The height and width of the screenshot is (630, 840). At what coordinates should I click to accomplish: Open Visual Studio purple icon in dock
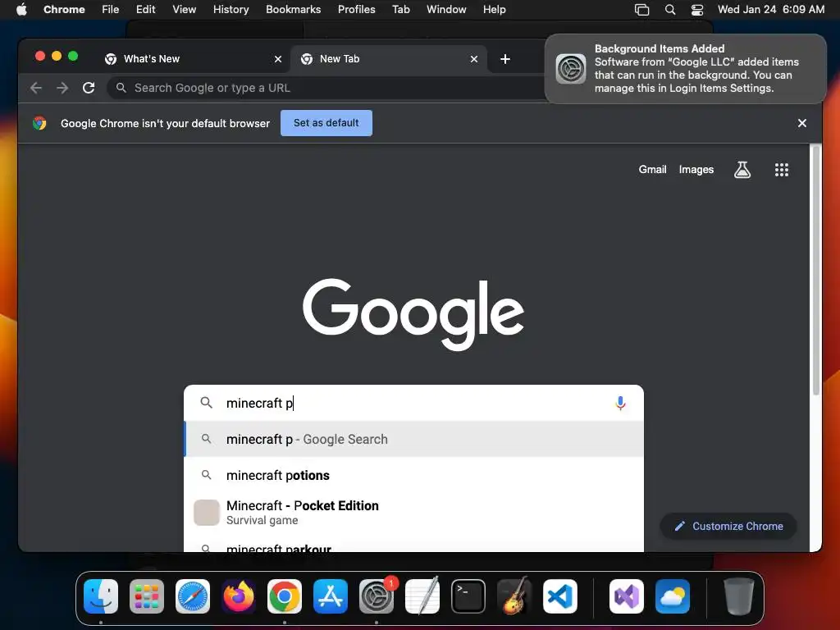(x=626, y=596)
